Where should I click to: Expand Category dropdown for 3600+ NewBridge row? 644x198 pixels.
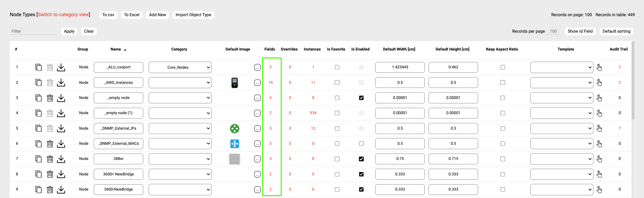[180, 174]
